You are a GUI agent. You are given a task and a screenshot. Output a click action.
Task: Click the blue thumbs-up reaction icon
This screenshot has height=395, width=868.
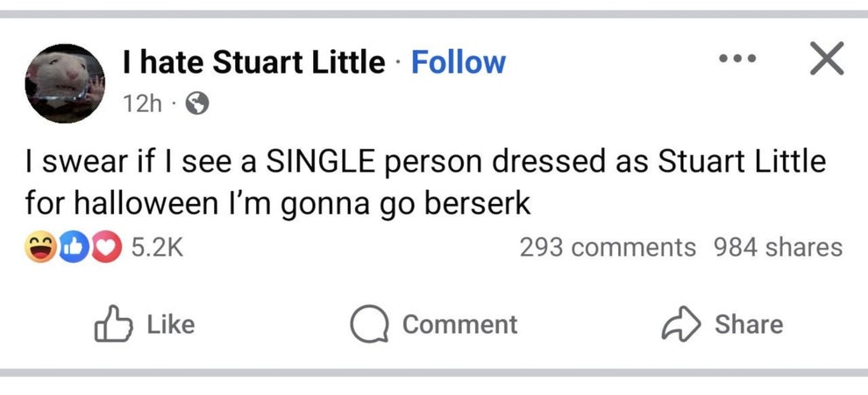pyautogui.click(x=72, y=248)
